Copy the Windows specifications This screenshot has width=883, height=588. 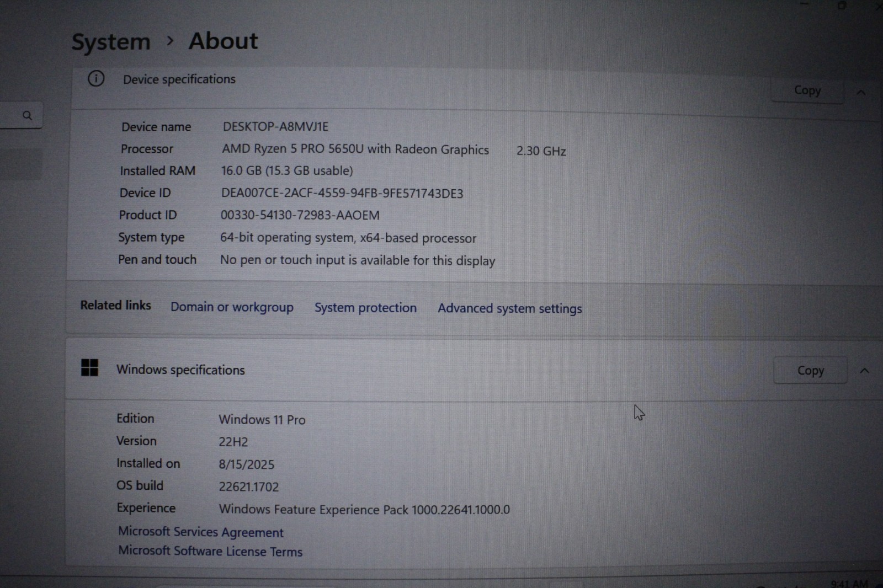pyautogui.click(x=810, y=371)
